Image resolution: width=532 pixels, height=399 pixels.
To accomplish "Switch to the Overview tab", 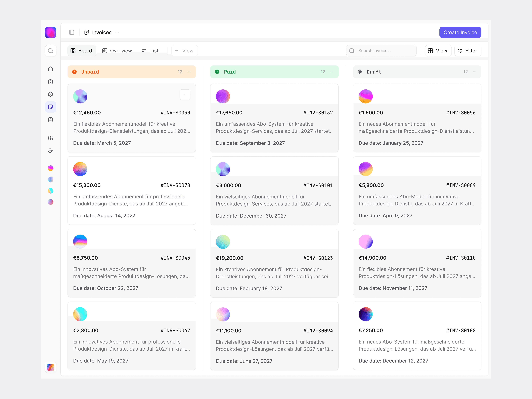I will click(x=117, y=51).
